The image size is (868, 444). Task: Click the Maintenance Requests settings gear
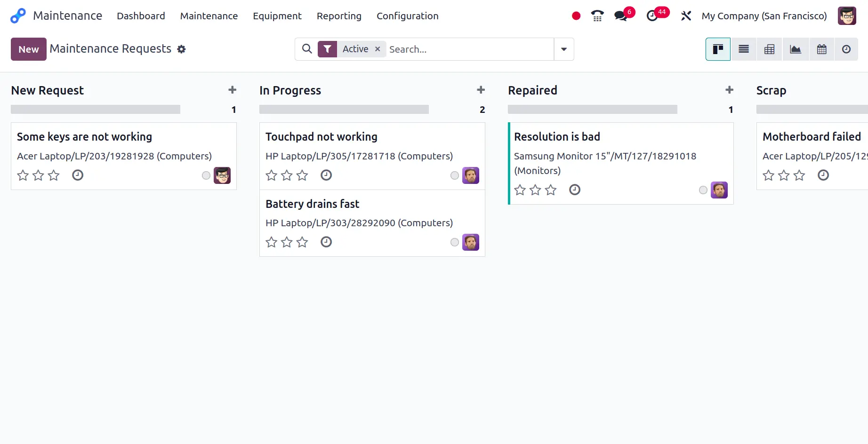click(x=181, y=49)
